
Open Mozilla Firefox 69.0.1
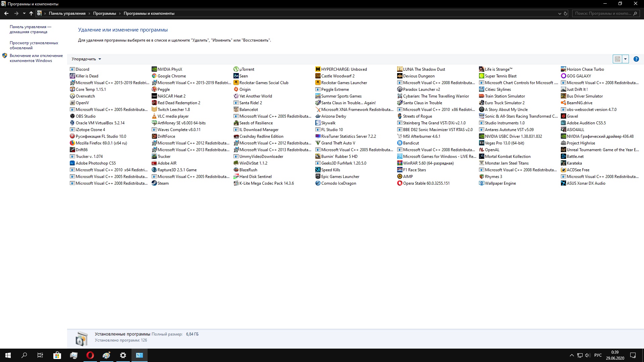coord(101,143)
